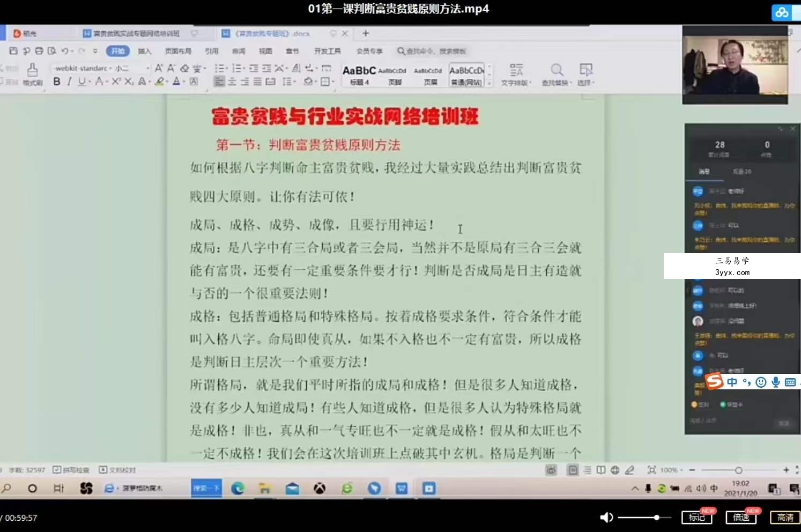The width and height of the screenshot is (801, 532).
Task: Redo the last undone action
Action: tap(81, 51)
